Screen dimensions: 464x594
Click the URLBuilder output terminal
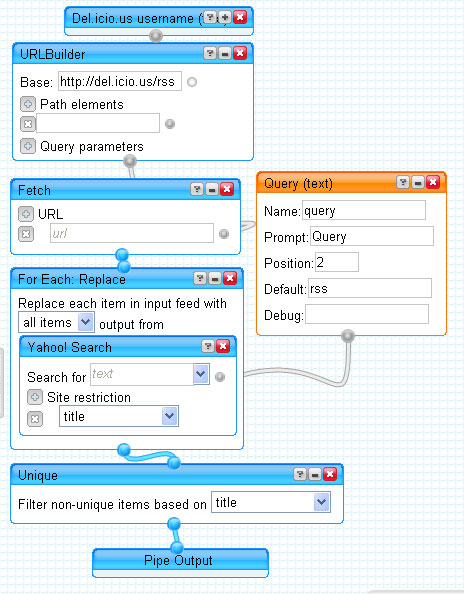[130, 161]
